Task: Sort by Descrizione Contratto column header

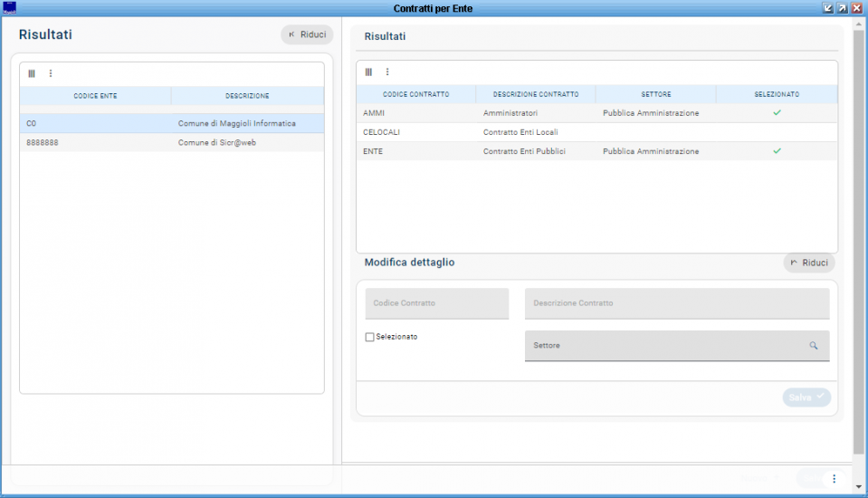Action: (x=536, y=94)
